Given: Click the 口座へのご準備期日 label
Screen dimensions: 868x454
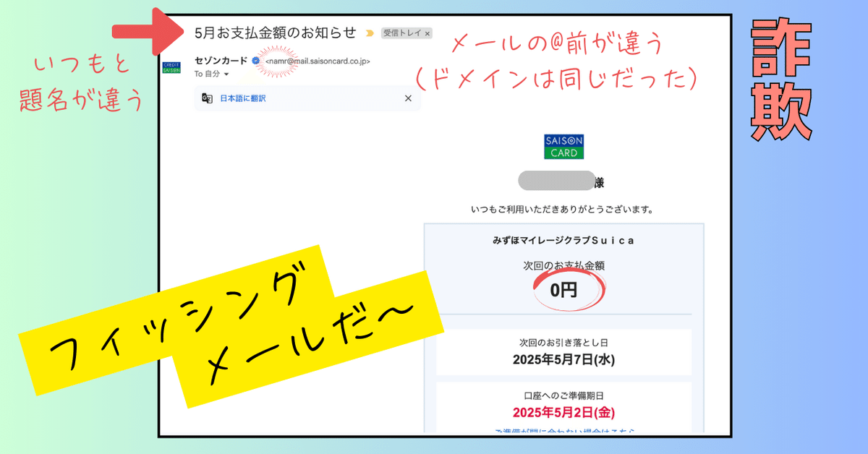Looking at the screenshot, I should click(563, 398).
